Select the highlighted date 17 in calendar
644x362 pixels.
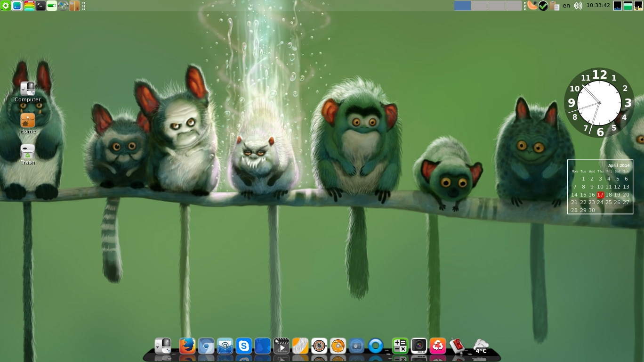pyautogui.click(x=600, y=195)
